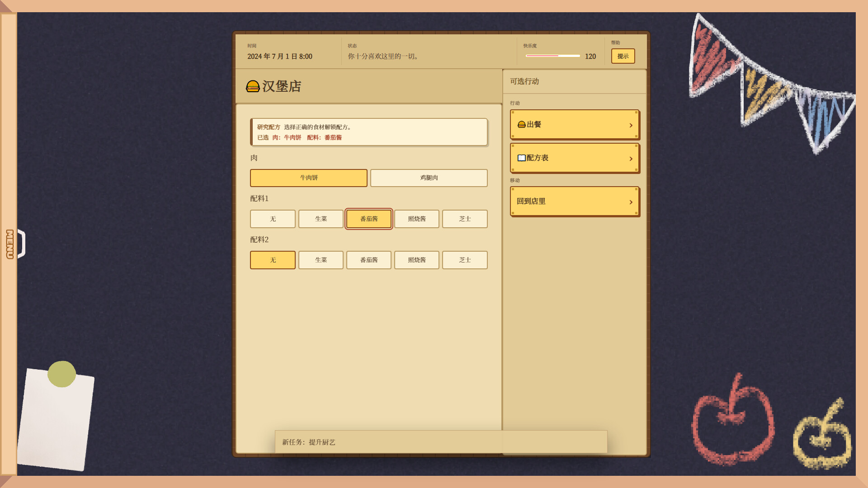Click the 汉堡店 title text
The image size is (868, 488).
[x=282, y=86]
